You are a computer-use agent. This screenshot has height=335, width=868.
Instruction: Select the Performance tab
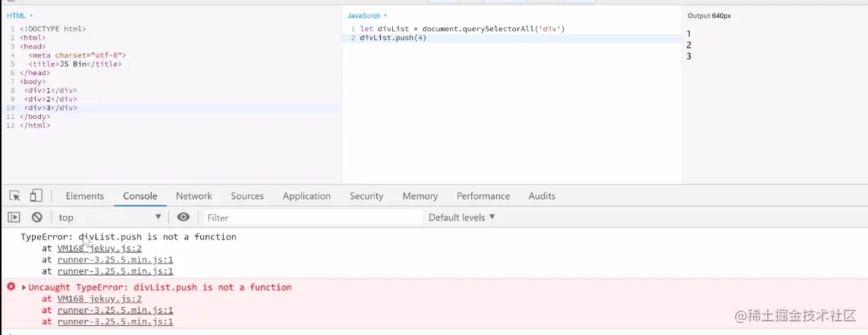pos(483,196)
